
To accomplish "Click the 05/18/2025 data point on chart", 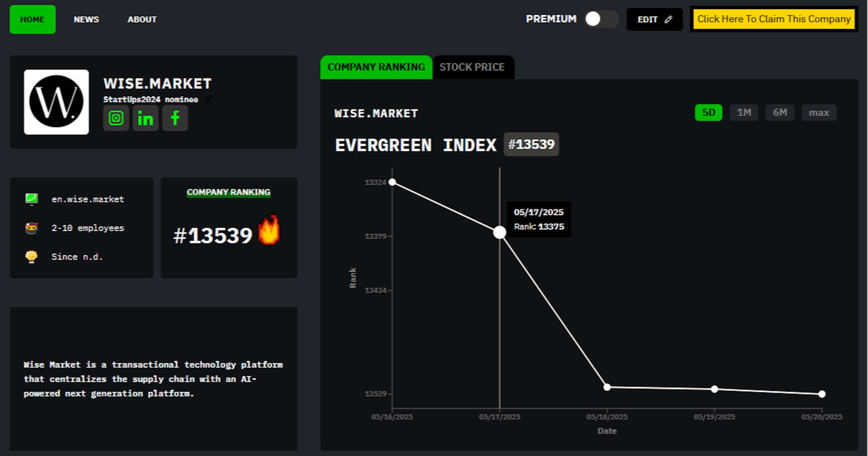I will tap(607, 387).
